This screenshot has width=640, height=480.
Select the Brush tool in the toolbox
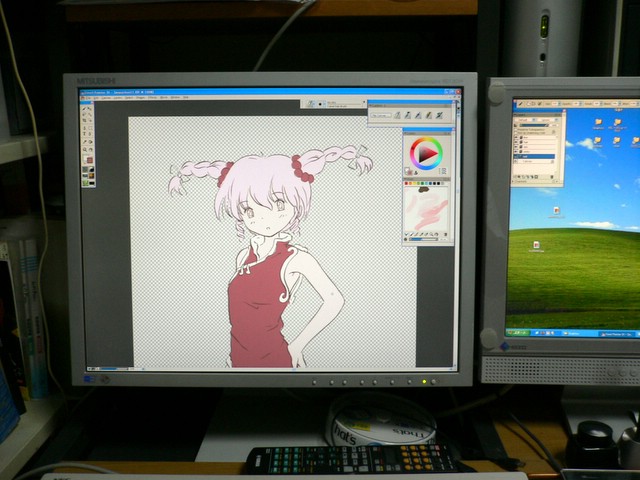pos(84,109)
